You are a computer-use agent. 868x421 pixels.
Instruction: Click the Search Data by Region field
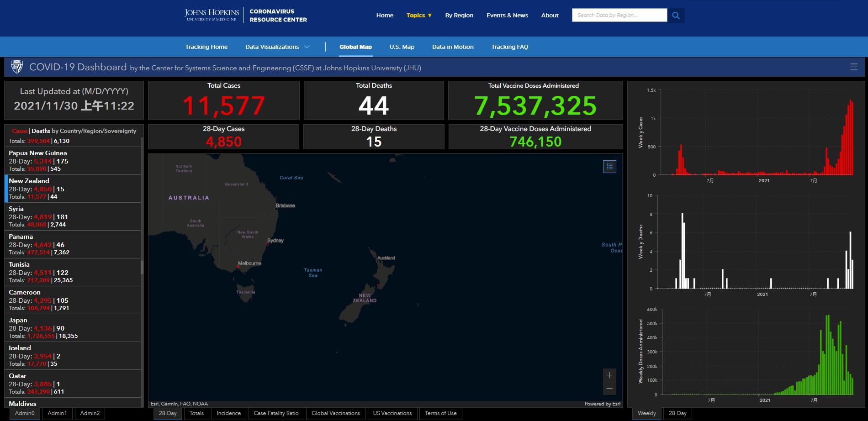[619, 15]
